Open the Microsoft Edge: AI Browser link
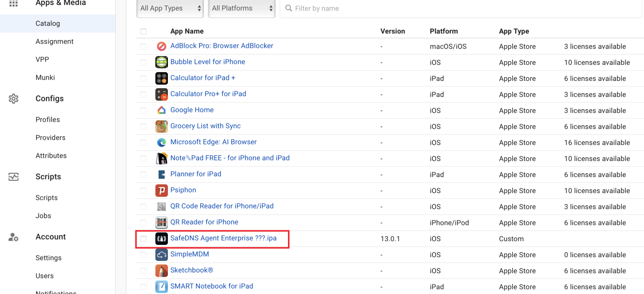The height and width of the screenshot is (294, 644). (x=214, y=142)
